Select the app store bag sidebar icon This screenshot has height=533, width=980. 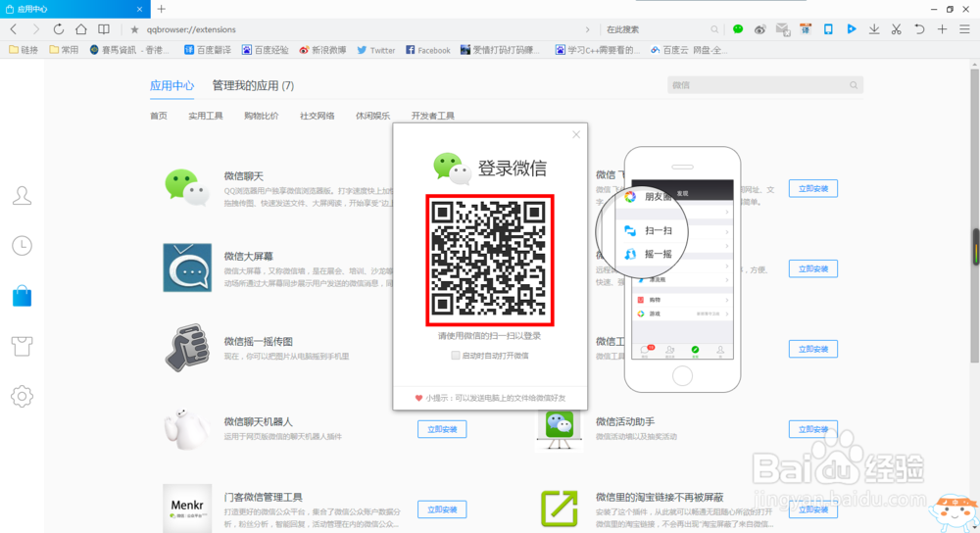click(x=22, y=296)
